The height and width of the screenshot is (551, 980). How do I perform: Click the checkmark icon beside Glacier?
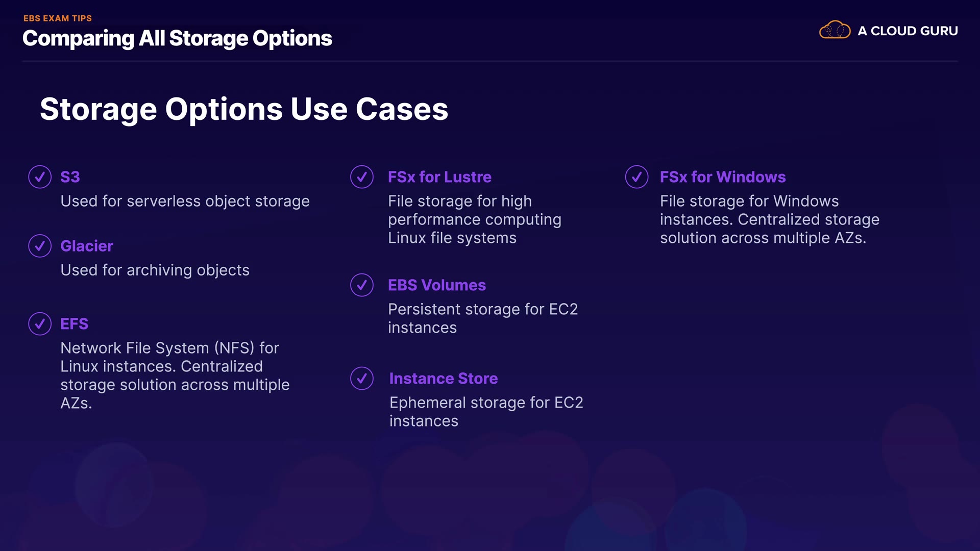[x=40, y=246]
